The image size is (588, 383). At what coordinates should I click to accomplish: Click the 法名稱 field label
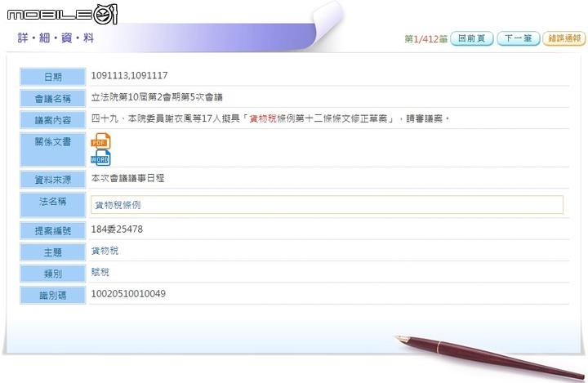pos(53,205)
